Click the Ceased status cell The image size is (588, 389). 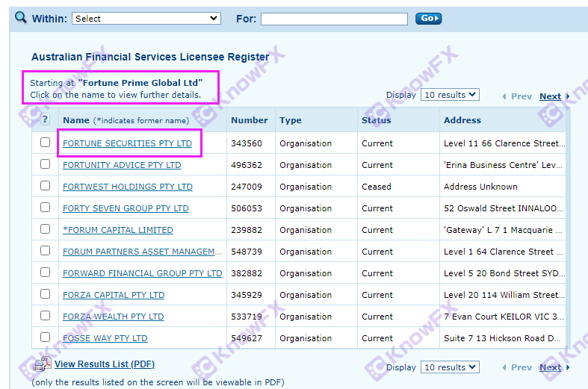tap(376, 187)
